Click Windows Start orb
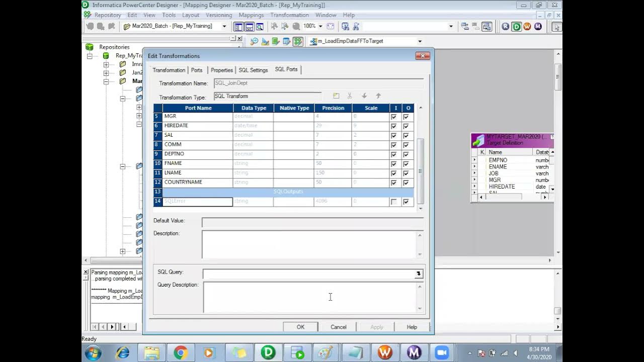 [x=94, y=353]
